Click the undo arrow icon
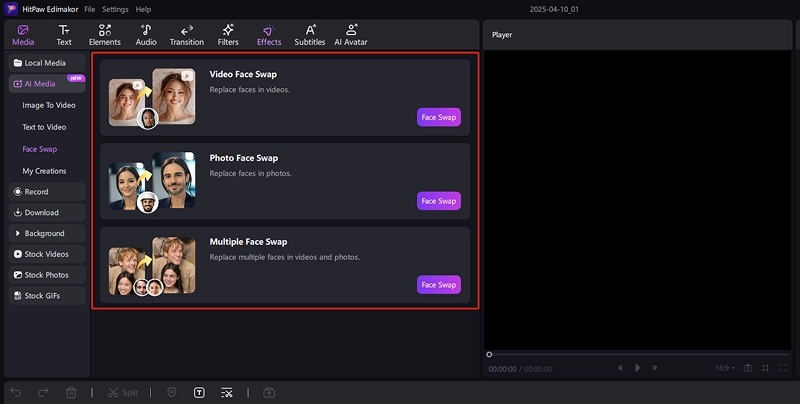The width and height of the screenshot is (800, 404). click(x=16, y=392)
